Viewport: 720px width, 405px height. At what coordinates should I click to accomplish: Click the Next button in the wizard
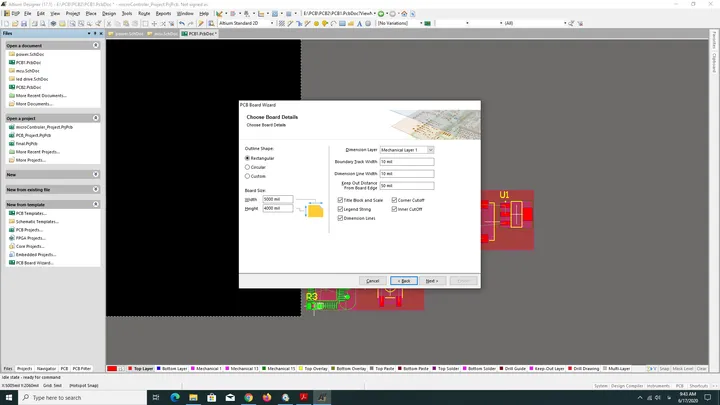(432, 281)
